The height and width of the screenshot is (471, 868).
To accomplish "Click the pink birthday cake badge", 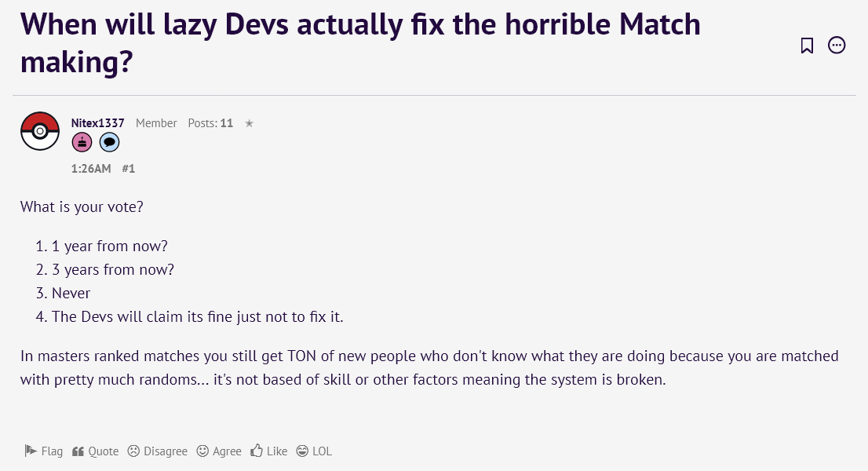I will [x=82, y=142].
